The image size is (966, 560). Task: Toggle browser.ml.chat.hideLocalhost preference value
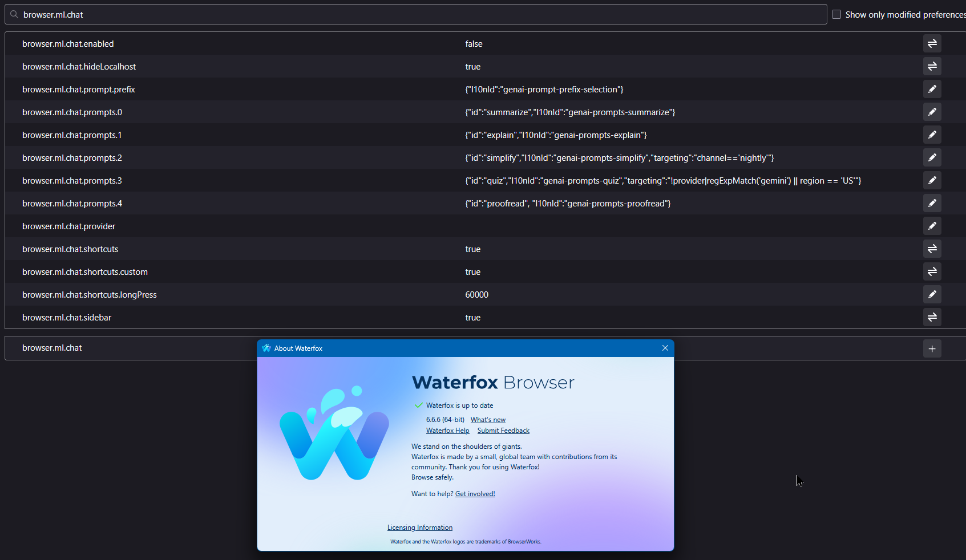932,66
